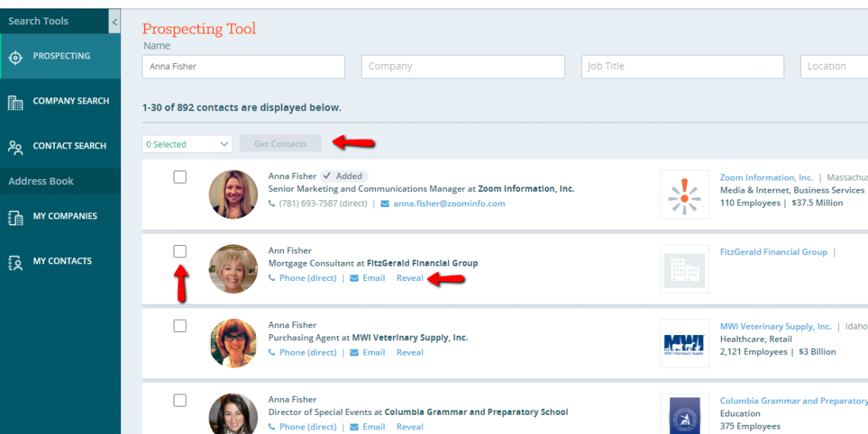Click envelope icon beside anna.fisher@zoominfo.com
Screen dimensions: 868x434
tap(385, 204)
